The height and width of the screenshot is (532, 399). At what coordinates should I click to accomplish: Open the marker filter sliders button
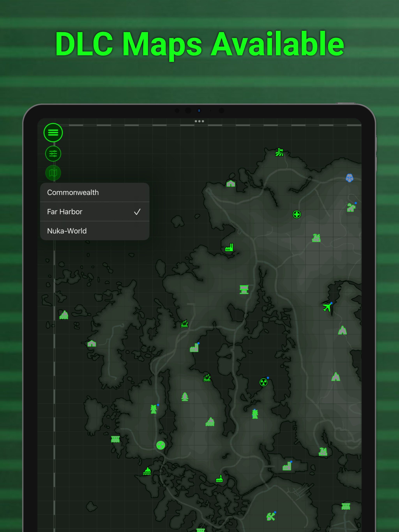[53, 153]
